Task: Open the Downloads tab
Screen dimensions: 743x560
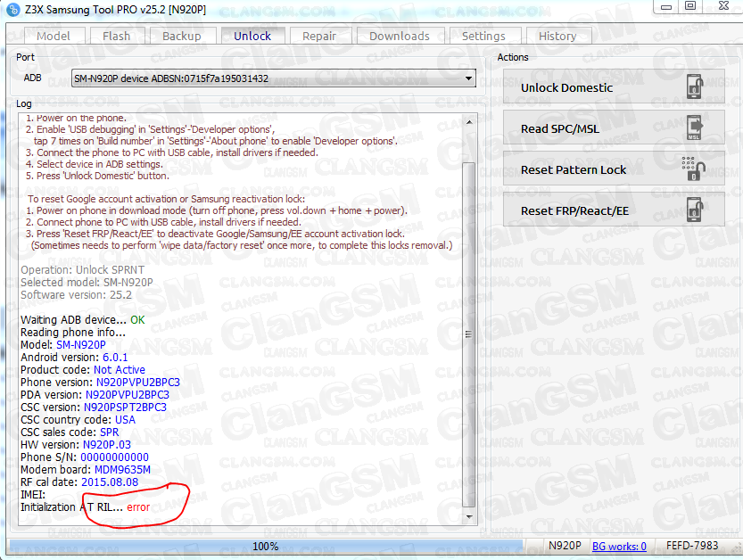Action: (400, 36)
